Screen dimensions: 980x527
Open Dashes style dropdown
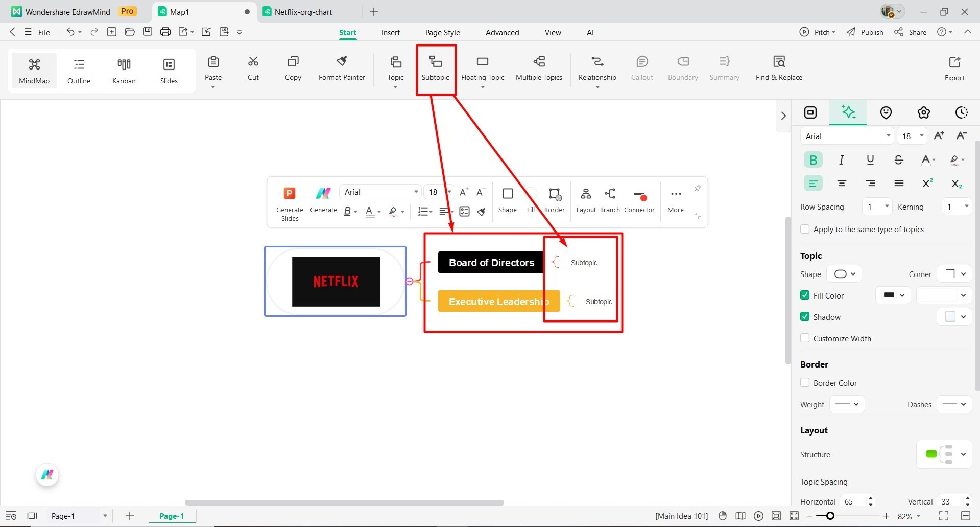[954, 404]
